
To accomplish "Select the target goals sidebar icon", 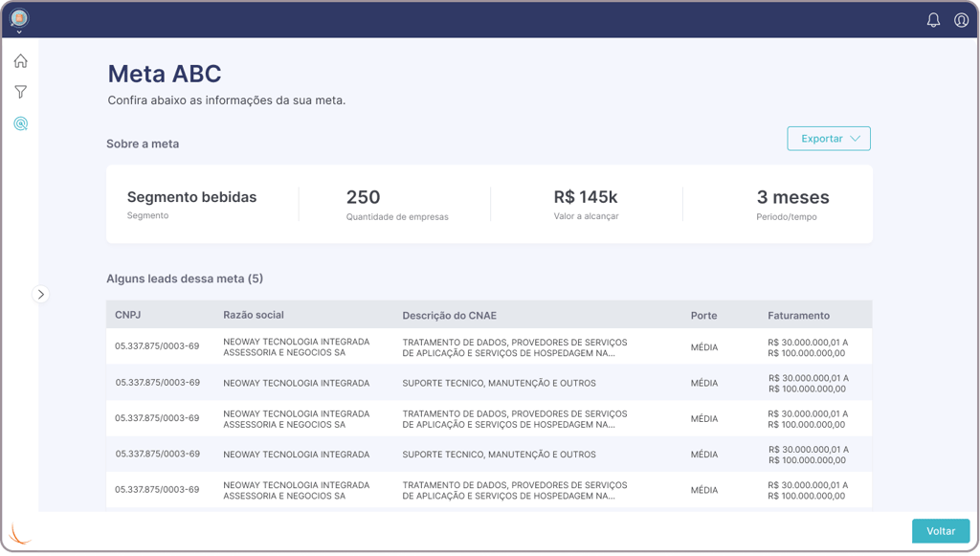I will point(20,123).
